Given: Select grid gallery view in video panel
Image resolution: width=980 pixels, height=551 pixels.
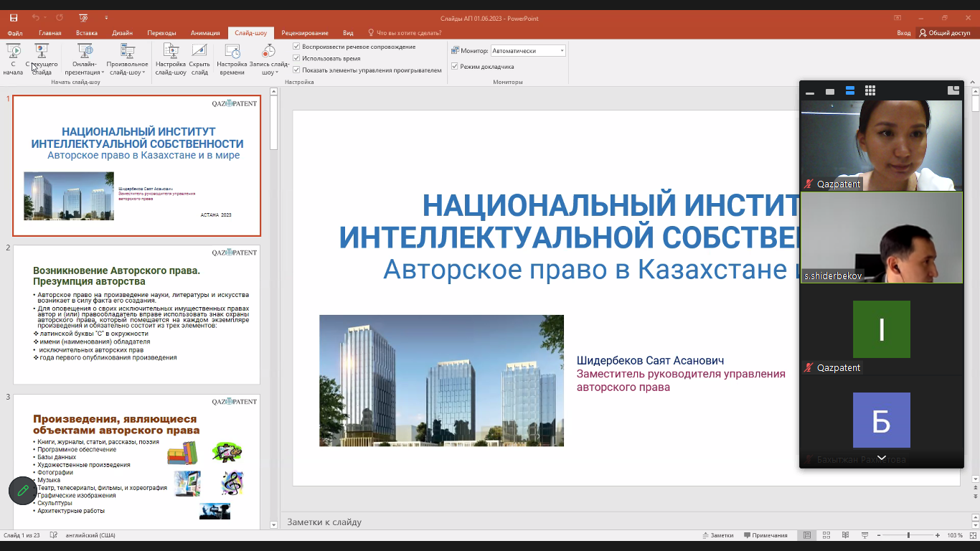Looking at the screenshot, I should pos(870,90).
